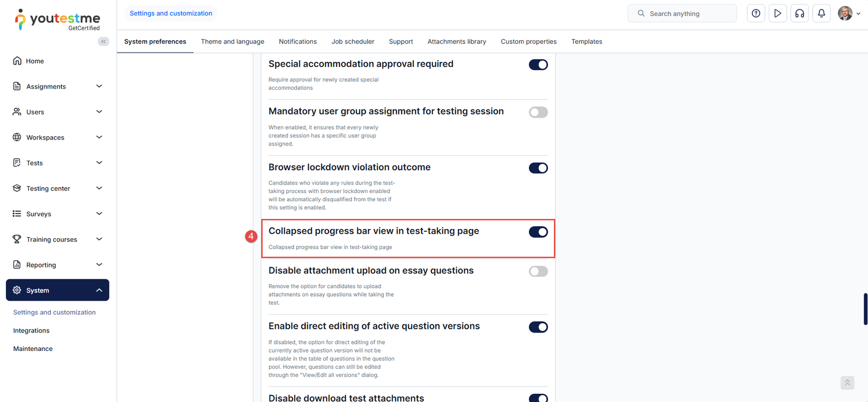Click the System gear icon
This screenshot has width=868, height=402.
(17, 290)
